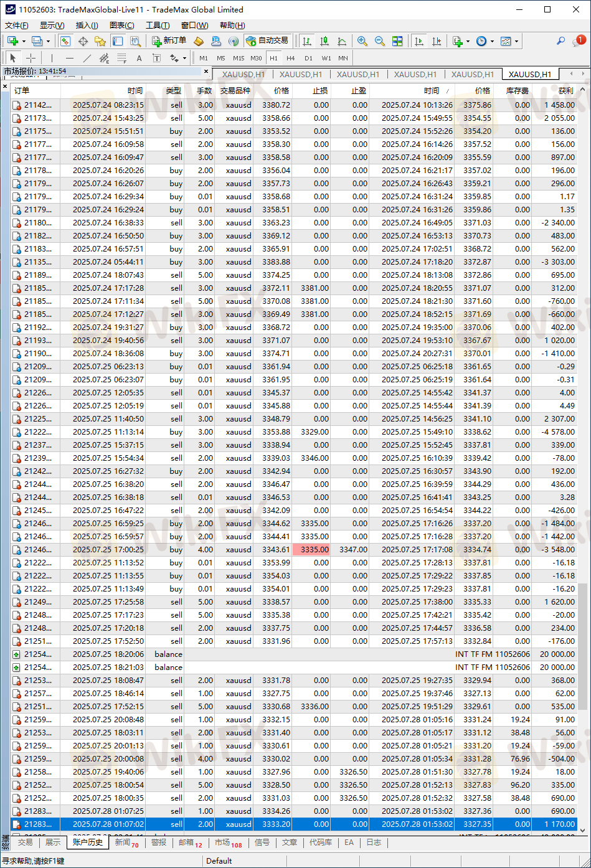Select the trendline drawing tool
Image resolution: width=591 pixels, height=868 pixels.
[87, 58]
